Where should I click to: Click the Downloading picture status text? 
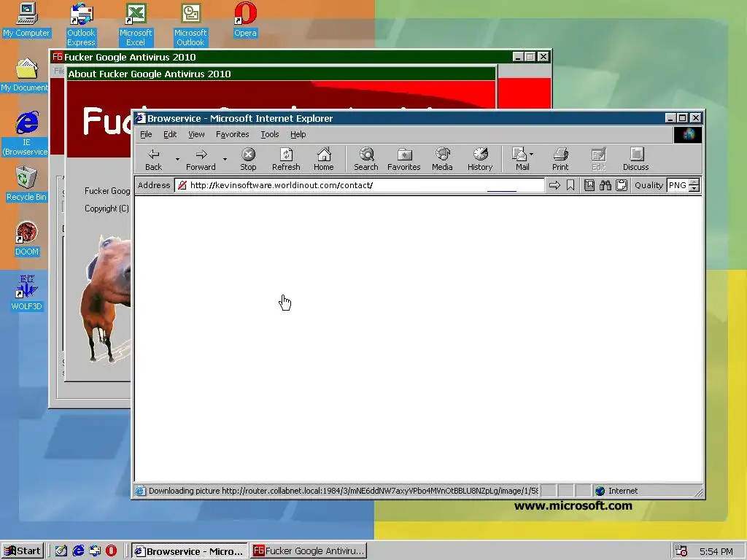tap(343, 491)
